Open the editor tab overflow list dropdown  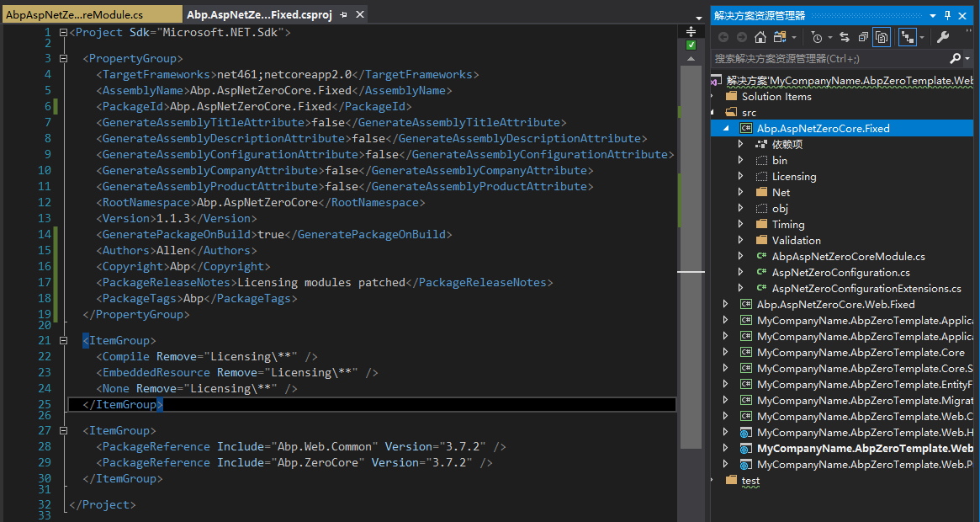pos(699,18)
